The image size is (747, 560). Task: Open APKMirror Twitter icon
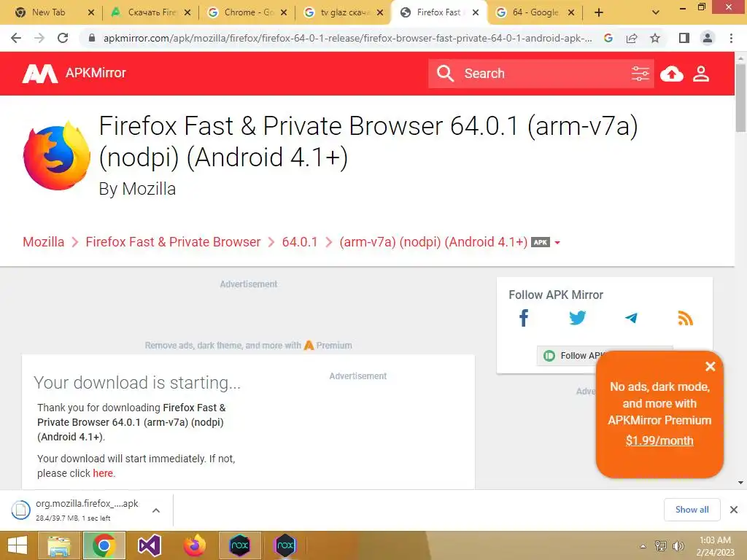pos(578,318)
